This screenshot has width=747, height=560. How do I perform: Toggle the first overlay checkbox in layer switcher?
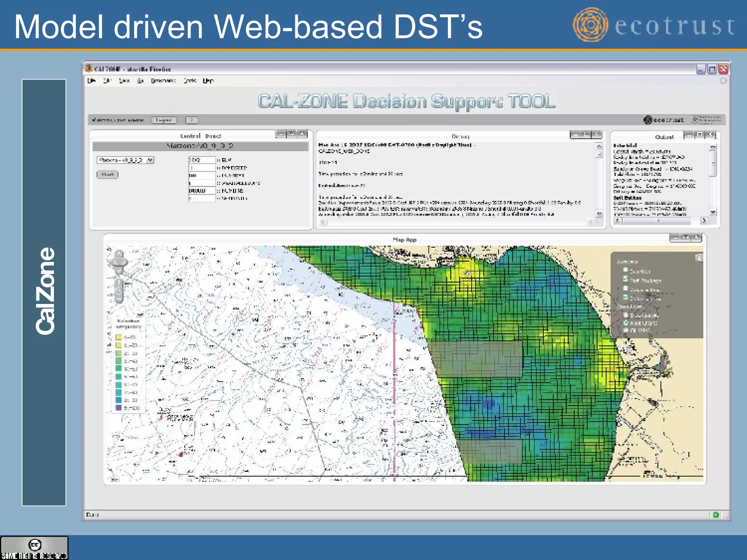click(625, 270)
